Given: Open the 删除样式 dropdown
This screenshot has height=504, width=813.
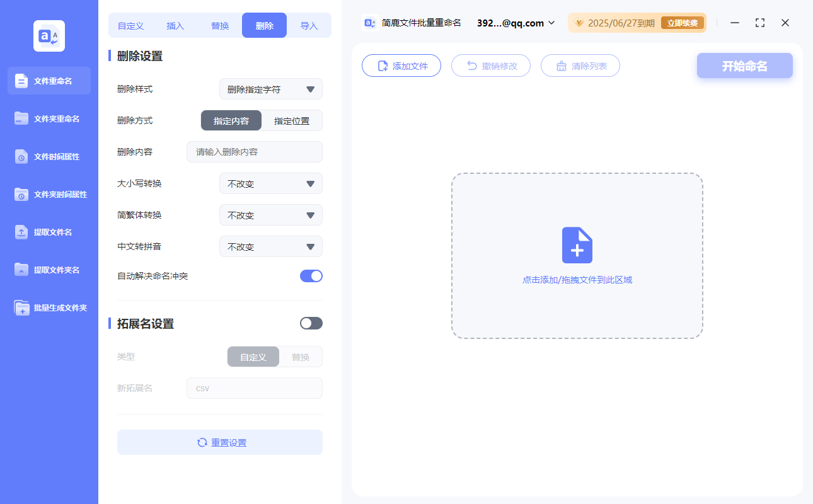Looking at the screenshot, I should (270, 89).
